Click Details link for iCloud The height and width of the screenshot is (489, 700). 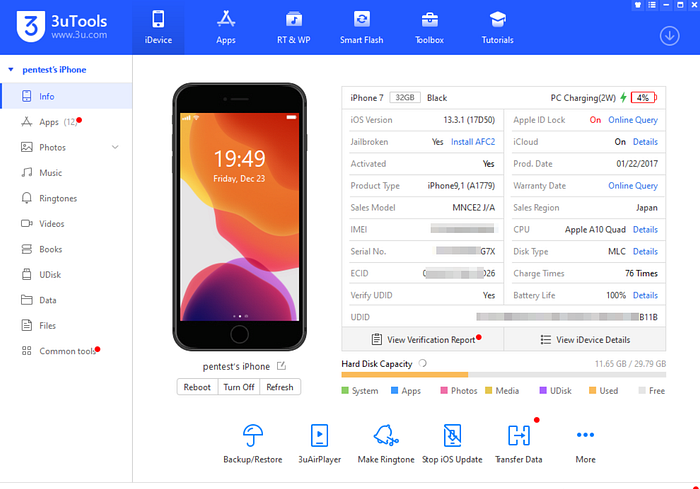pos(645,142)
